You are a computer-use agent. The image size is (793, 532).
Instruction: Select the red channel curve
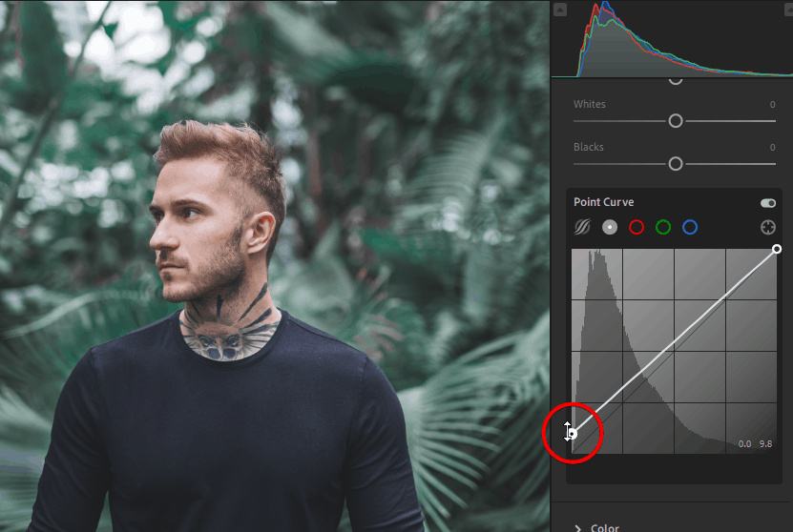click(x=636, y=227)
